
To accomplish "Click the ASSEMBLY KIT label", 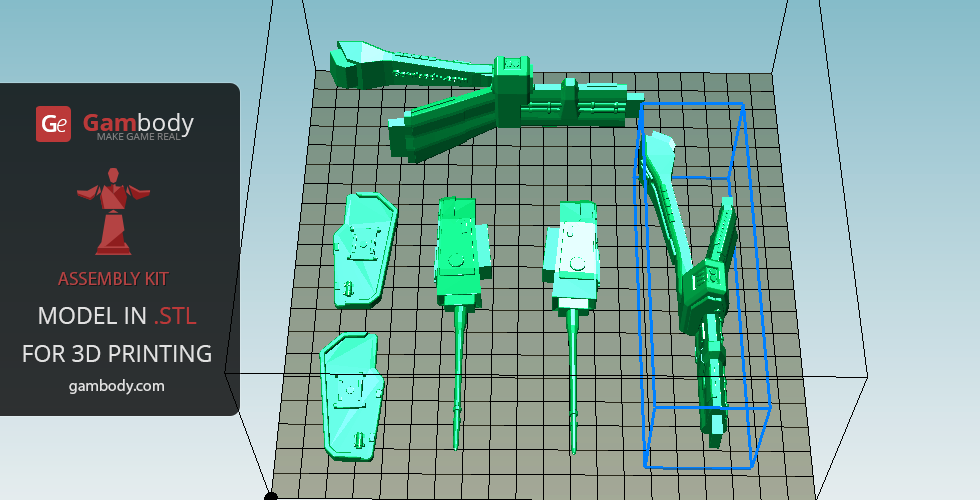I will click(x=113, y=278).
